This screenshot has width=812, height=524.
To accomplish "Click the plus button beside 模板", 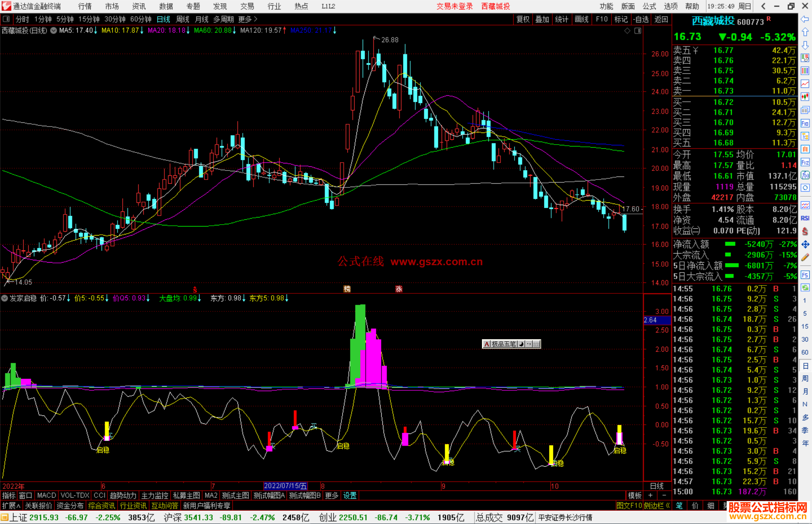I will (651, 495).
